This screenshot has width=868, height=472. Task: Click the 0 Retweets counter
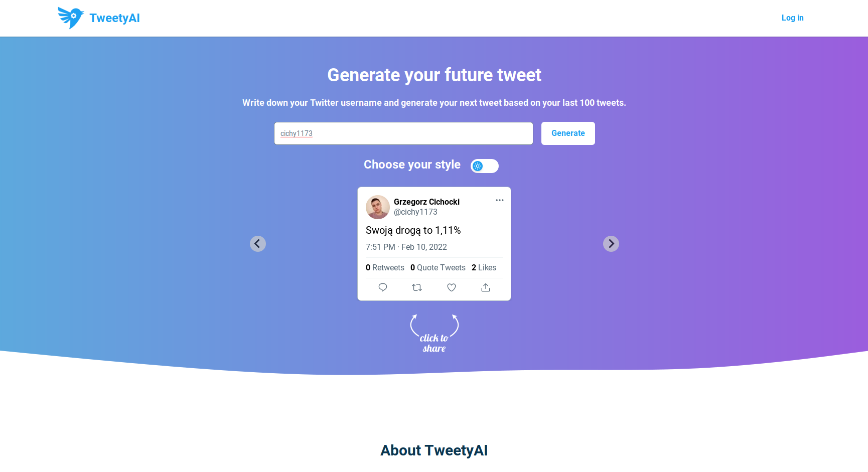point(385,267)
